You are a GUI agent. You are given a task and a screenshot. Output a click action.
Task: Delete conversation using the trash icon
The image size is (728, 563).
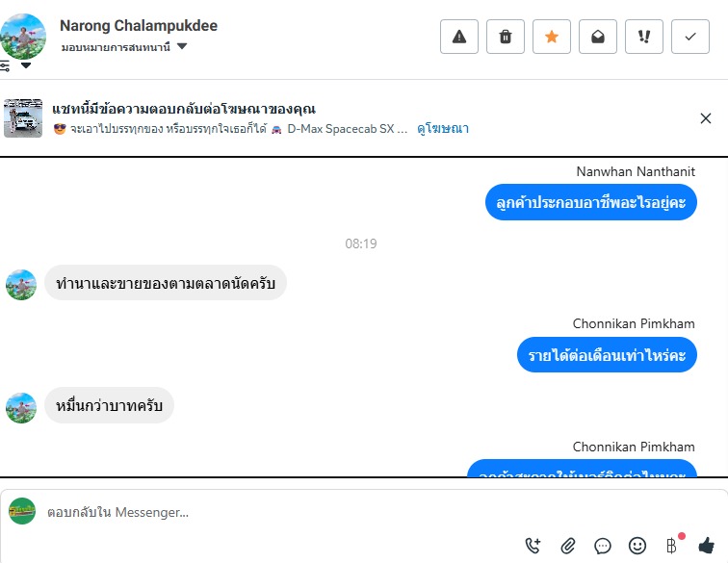pyautogui.click(x=506, y=37)
